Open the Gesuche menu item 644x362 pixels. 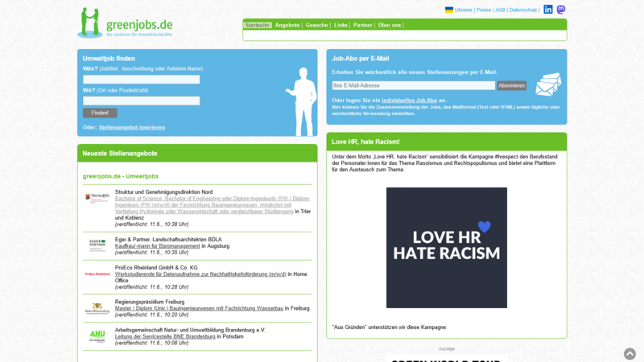pos(316,25)
